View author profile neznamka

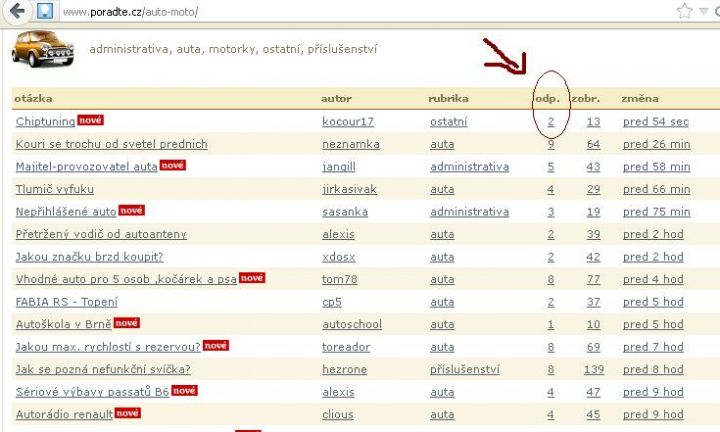coord(351,144)
